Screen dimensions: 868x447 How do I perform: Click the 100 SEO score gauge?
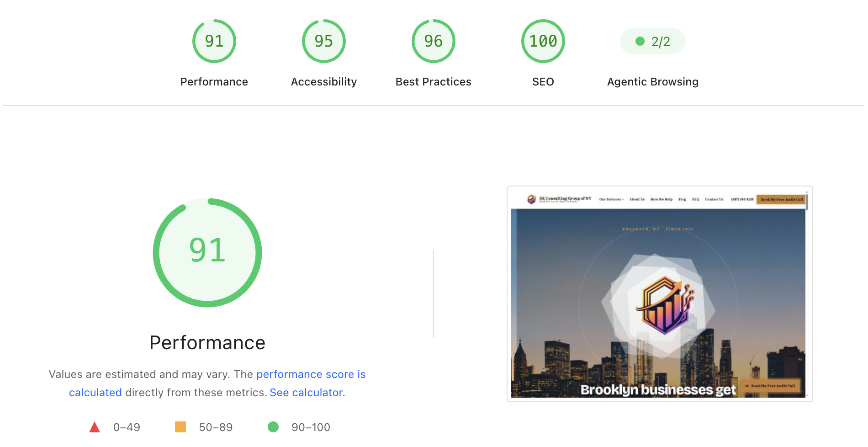tap(543, 41)
